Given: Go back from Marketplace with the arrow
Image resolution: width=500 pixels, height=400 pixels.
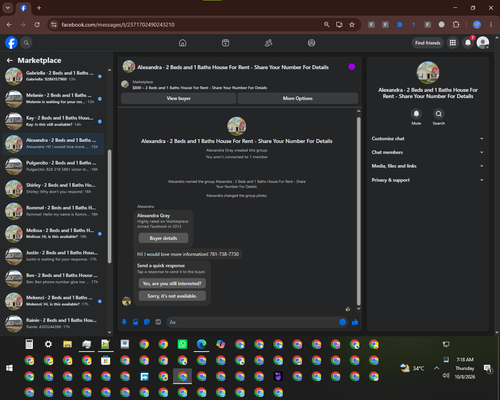Looking at the screenshot, I should pos(10,60).
